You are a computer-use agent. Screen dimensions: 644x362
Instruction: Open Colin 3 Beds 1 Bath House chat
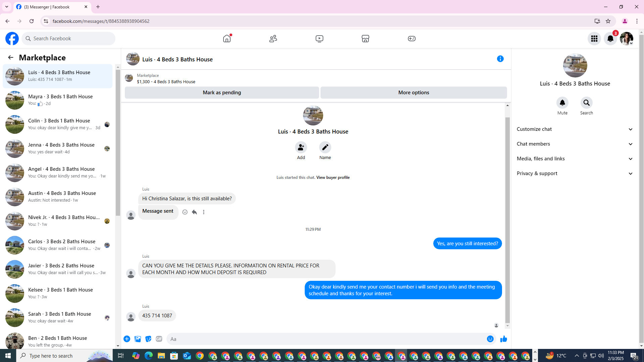(58, 124)
